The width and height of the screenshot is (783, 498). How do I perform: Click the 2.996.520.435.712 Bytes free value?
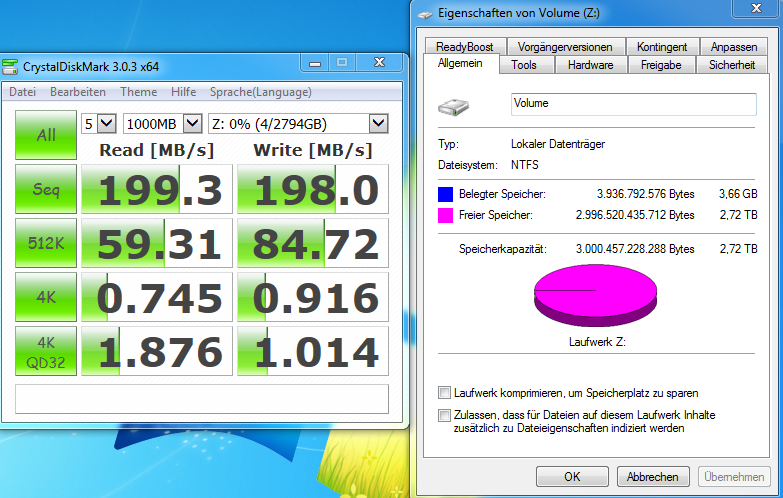tap(635, 215)
